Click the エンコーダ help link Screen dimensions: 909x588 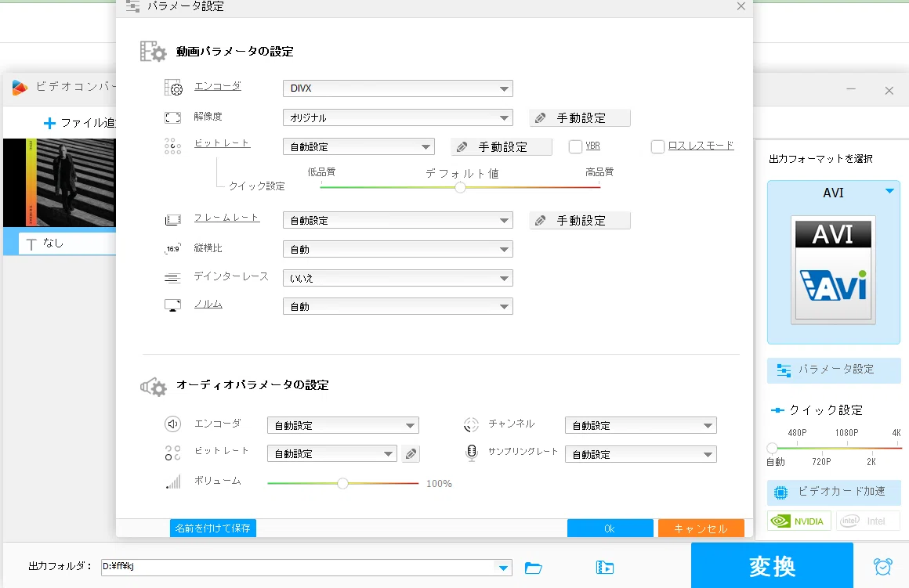pos(217,86)
